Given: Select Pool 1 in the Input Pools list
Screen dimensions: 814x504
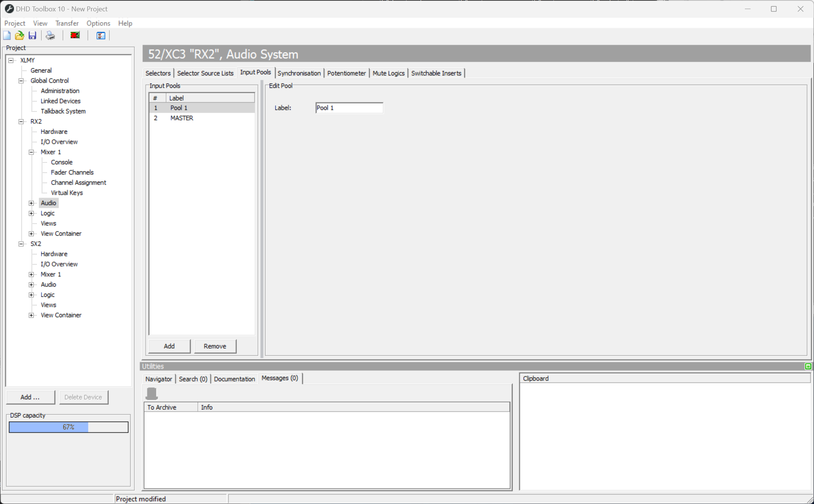Looking at the screenshot, I should click(179, 108).
